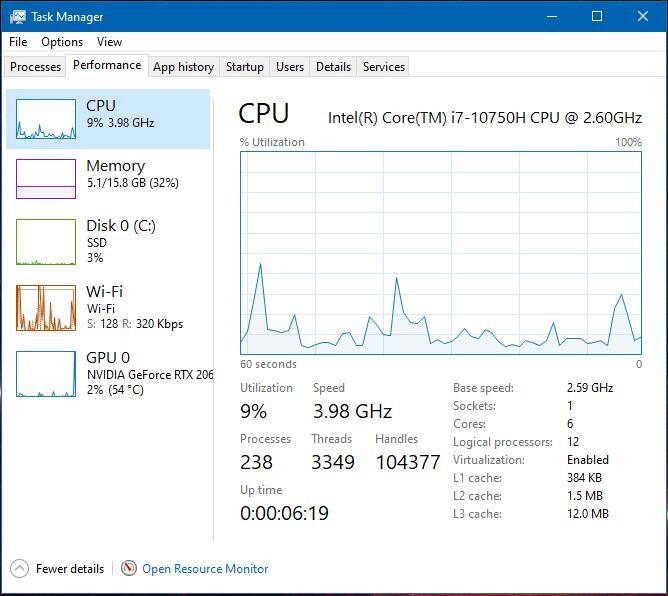Switch to the App history tab
The image size is (668, 596).
[183, 67]
